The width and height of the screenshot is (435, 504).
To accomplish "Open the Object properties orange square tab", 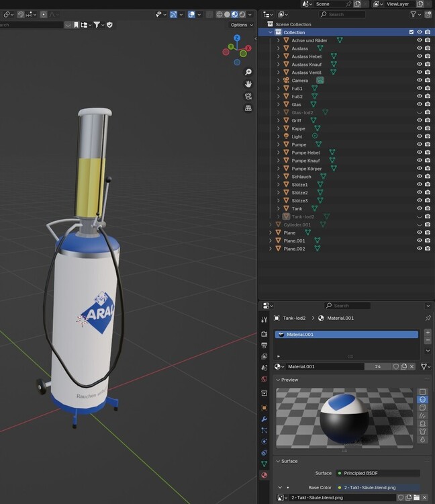I will click(x=264, y=408).
